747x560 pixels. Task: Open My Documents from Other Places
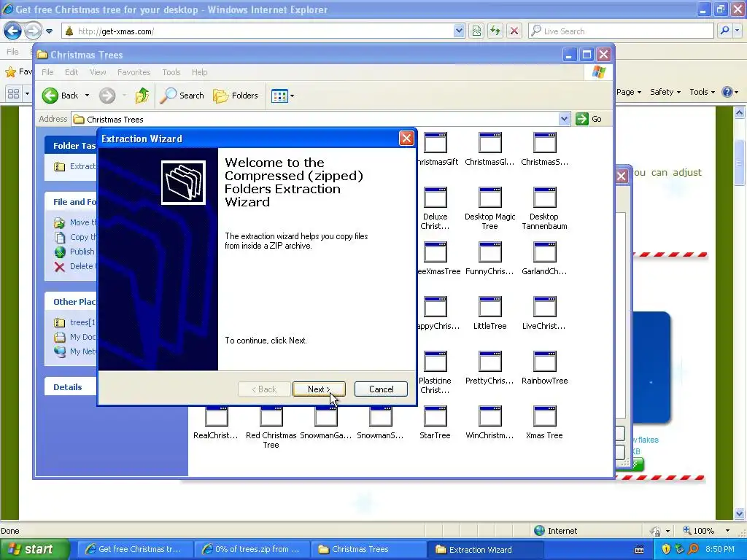[x=75, y=337]
